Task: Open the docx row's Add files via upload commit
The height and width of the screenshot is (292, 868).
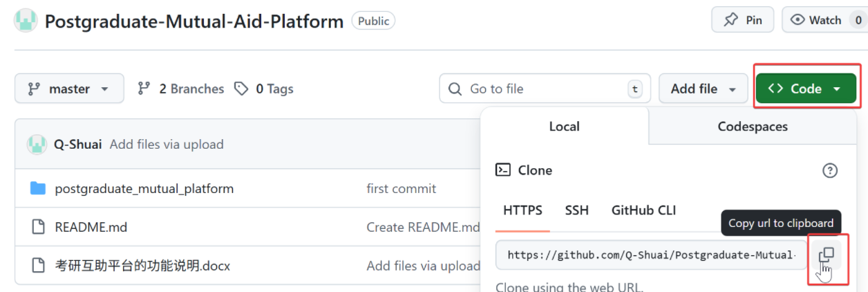Action: tap(423, 266)
